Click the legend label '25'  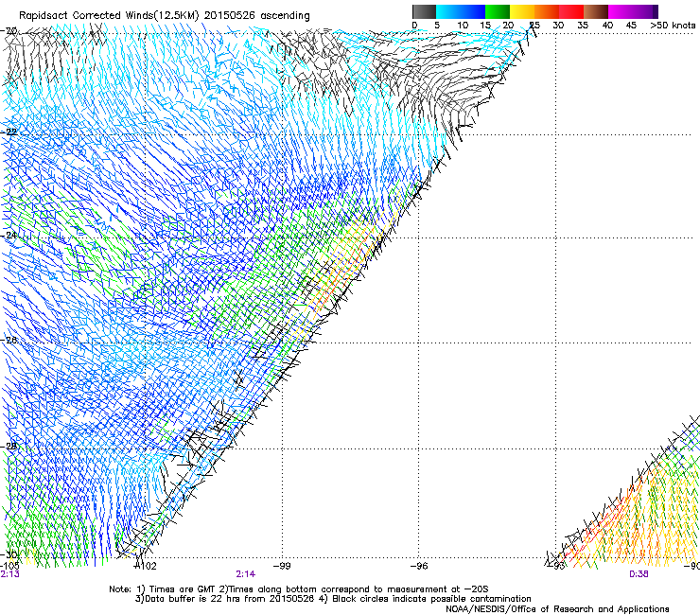(x=534, y=25)
